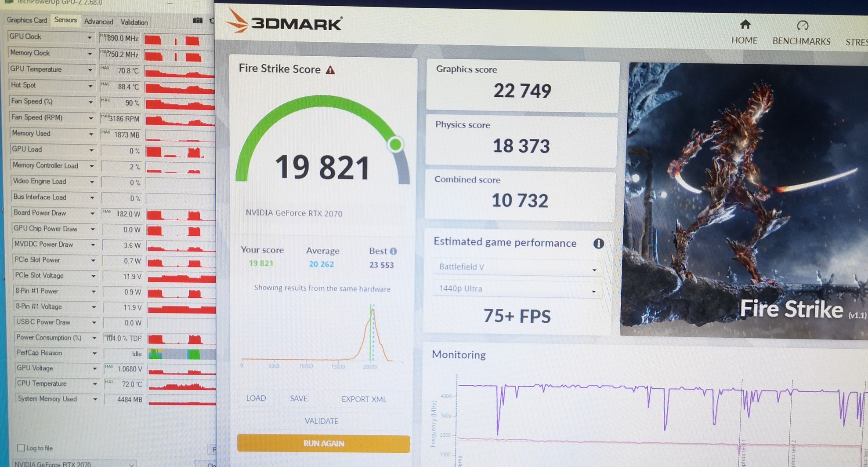
Task: Click the Your score value 19 821
Action: tap(261, 263)
